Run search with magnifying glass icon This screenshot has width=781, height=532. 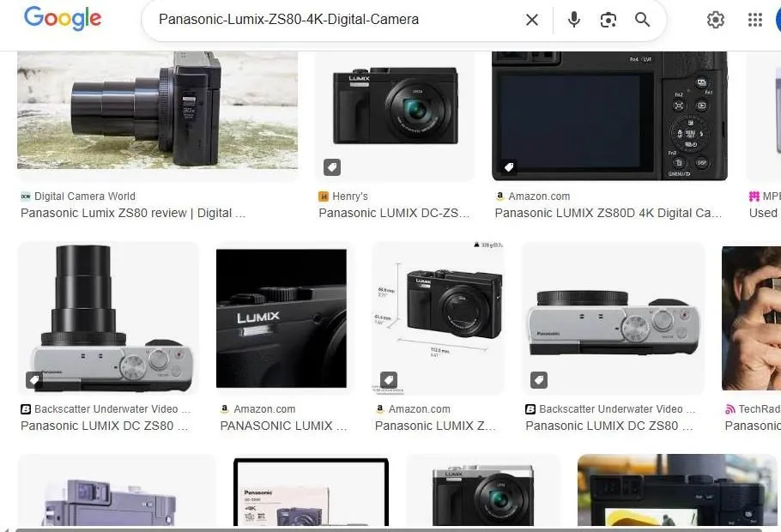642,20
